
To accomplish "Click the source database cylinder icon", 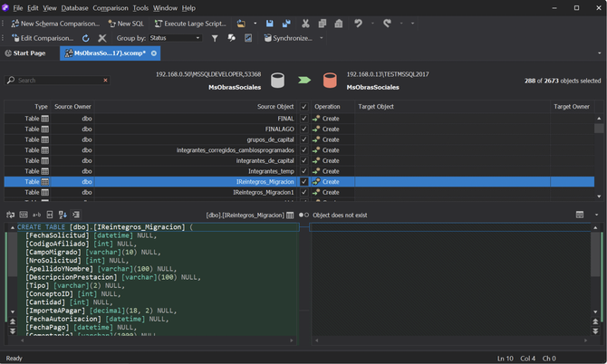I will click(x=278, y=80).
